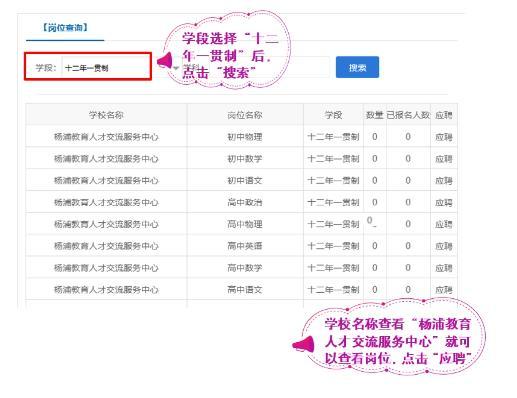Click 应聘 for 高中数学 row
Image resolution: width=517 pixels, height=398 pixels.
coord(444,268)
